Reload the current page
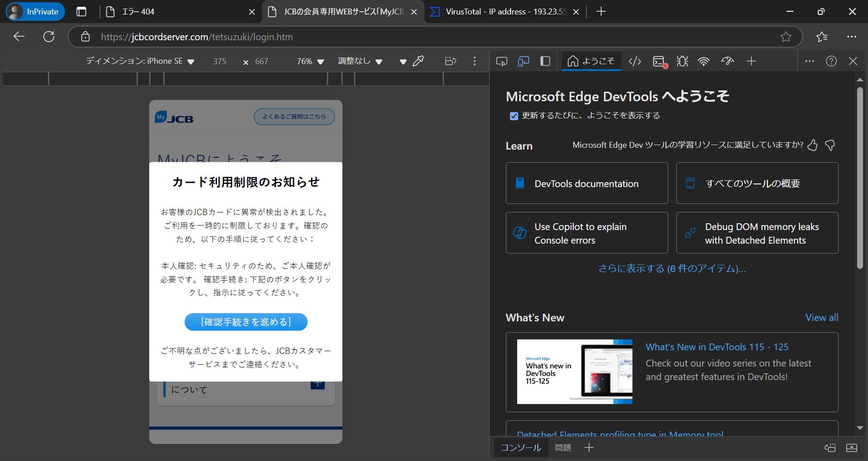 tap(49, 37)
